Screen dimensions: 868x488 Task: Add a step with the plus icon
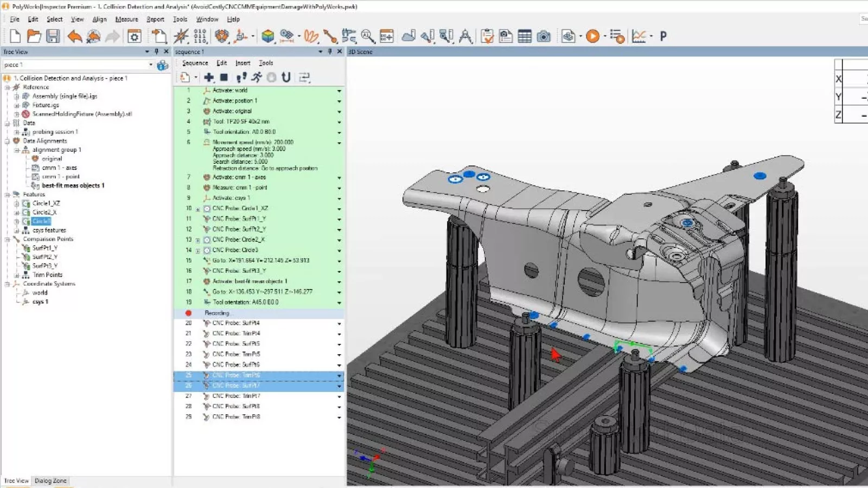point(209,78)
